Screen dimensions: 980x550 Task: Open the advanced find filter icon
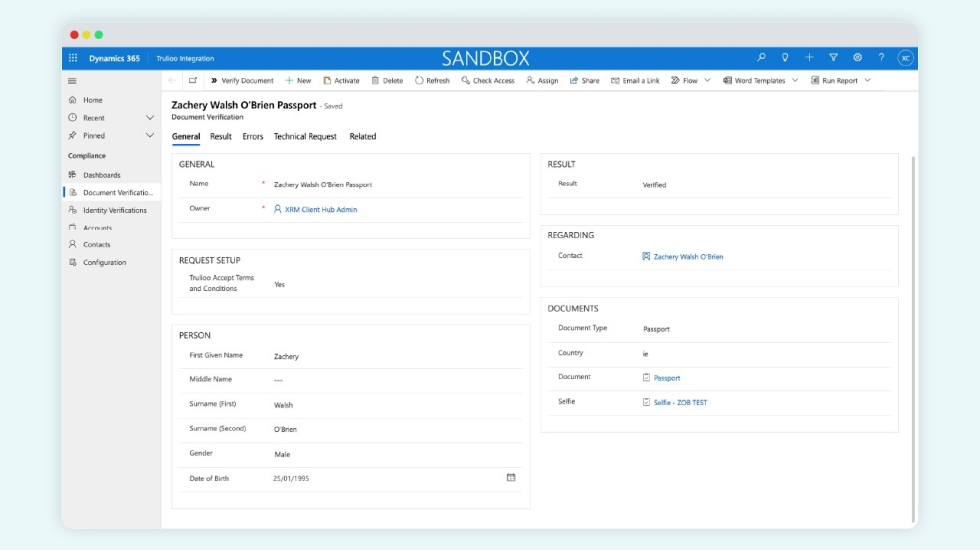click(x=833, y=58)
